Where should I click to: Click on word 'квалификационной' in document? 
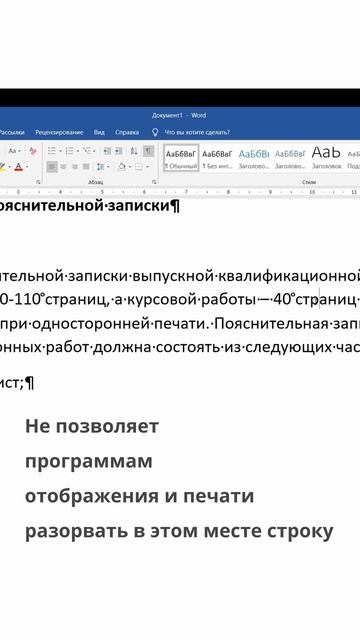coord(289,276)
